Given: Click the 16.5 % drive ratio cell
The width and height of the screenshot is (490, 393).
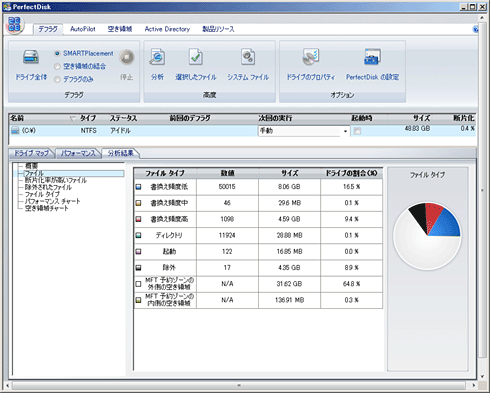Looking at the screenshot, I should tap(351, 187).
